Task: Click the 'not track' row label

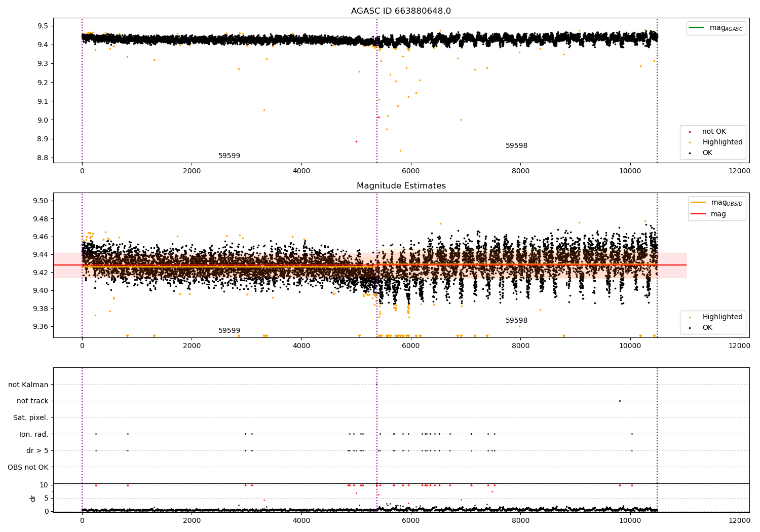Action: (x=32, y=401)
